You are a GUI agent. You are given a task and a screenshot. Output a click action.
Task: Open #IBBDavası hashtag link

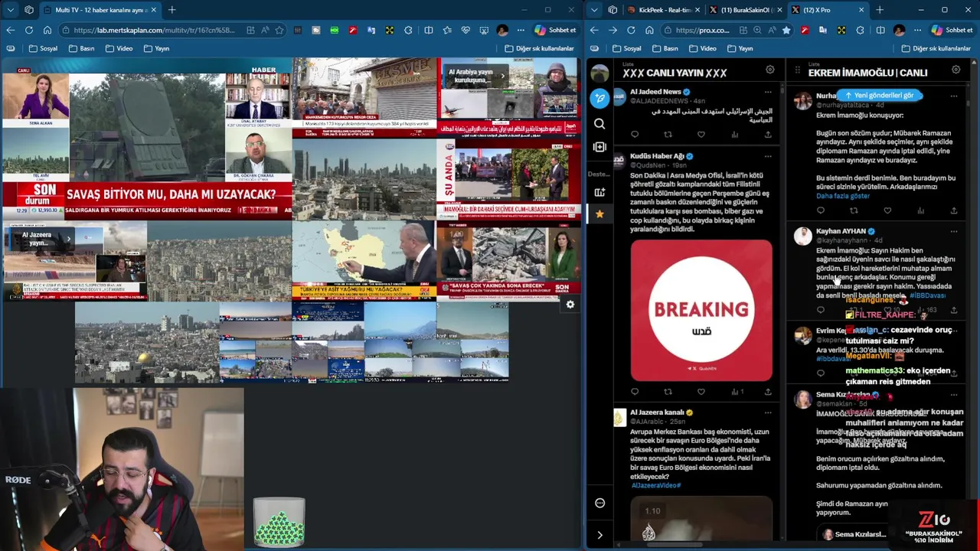click(x=927, y=295)
